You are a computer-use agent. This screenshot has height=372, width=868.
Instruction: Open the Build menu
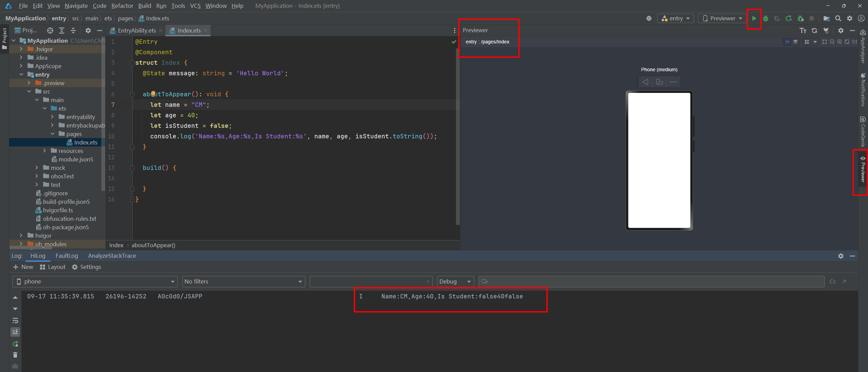(144, 6)
